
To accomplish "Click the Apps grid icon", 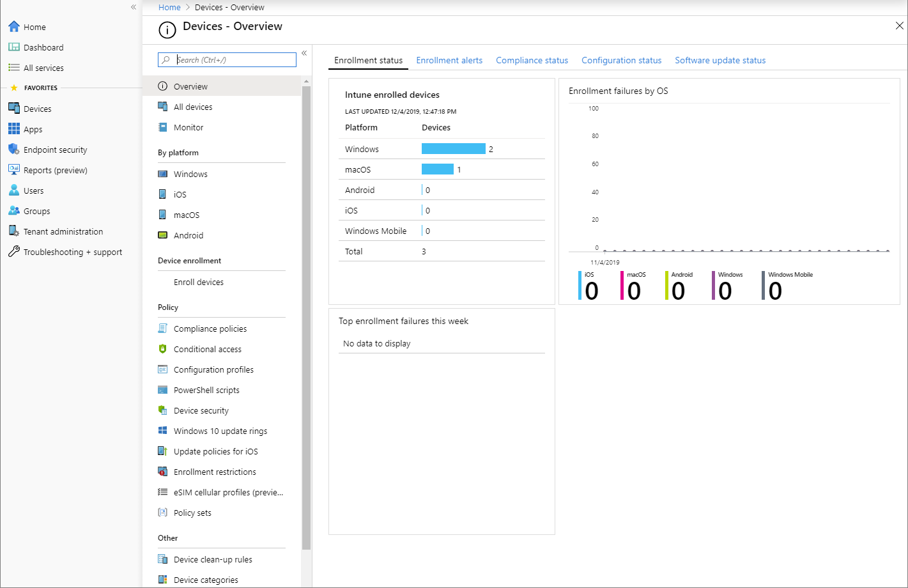I will [x=14, y=129].
